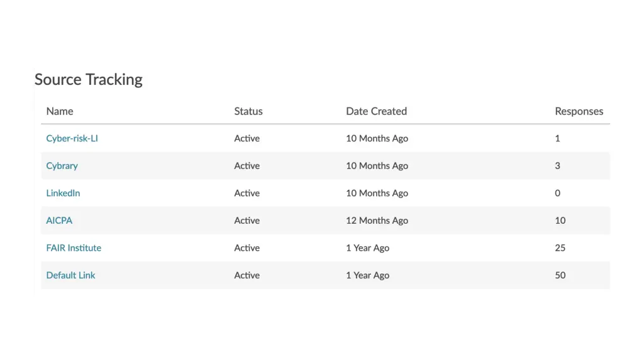Open the FAIR Institute link
644x362 pixels.
coord(74,248)
